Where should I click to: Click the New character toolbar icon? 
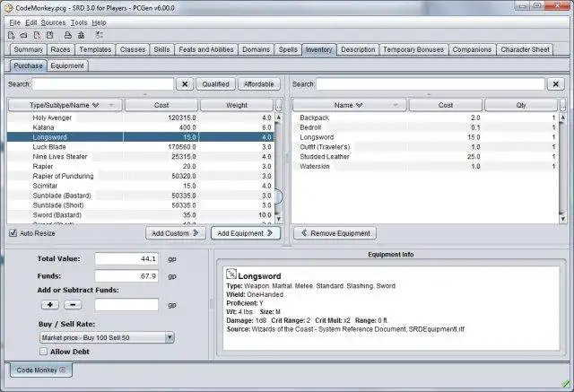pos(11,35)
